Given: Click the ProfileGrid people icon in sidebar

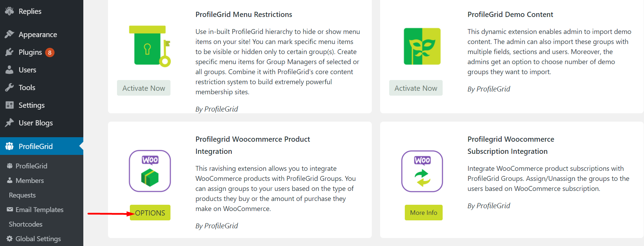Looking at the screenshot, I should pyautogui.click(x=9, y=146).
